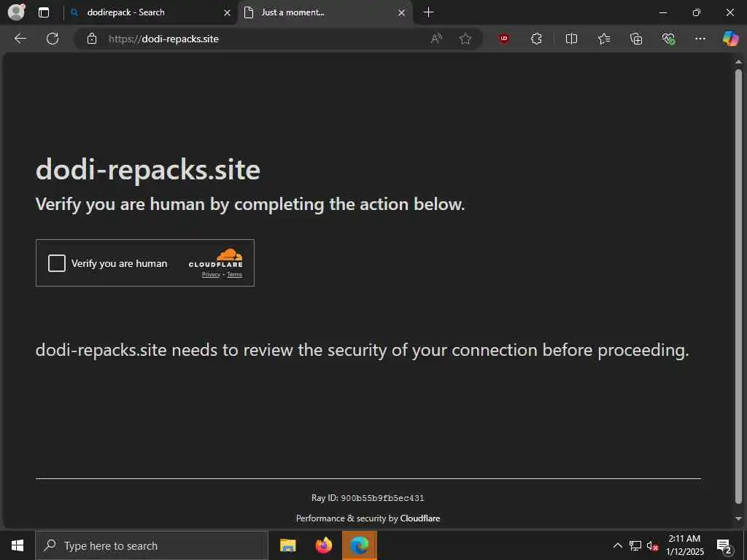
Task: Restore down the Edge window
Action: pyautogui.click(x=697, y=13)
